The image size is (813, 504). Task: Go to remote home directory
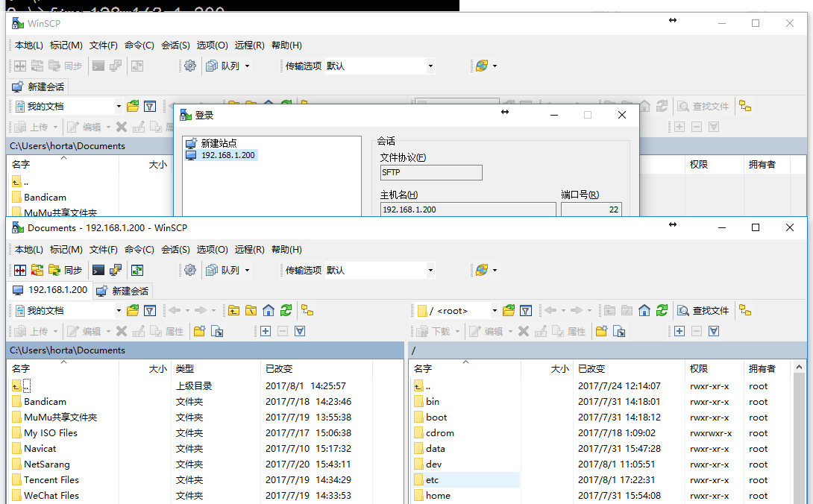tap(644, 311)
